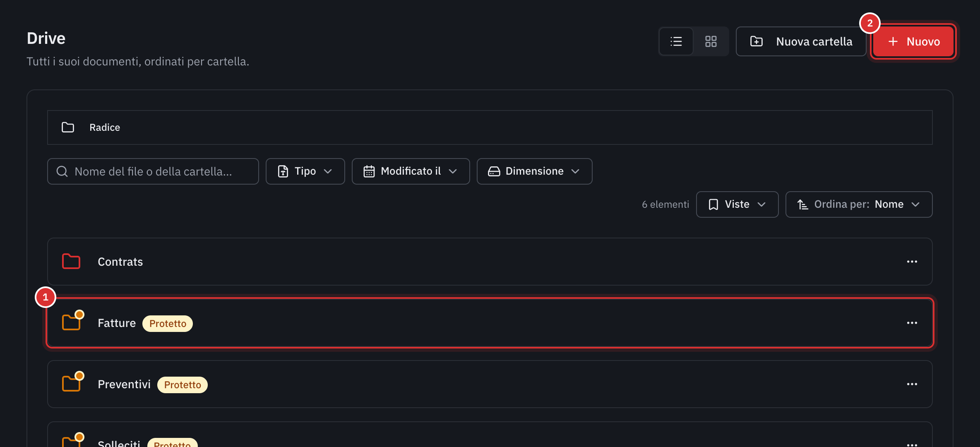
Task: Click the Drive page heading
Action: coord(46,38)
